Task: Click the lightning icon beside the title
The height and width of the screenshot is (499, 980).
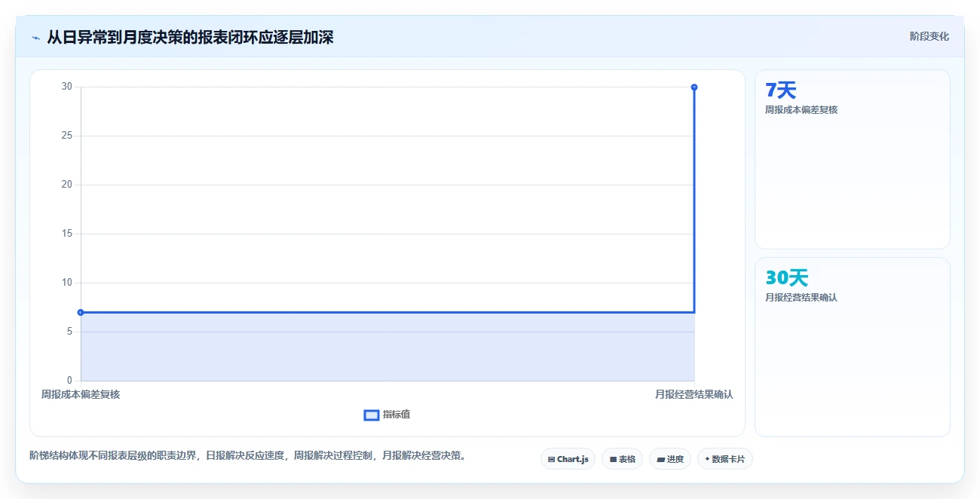Action: pyautogui.click(x=36, y=38)
